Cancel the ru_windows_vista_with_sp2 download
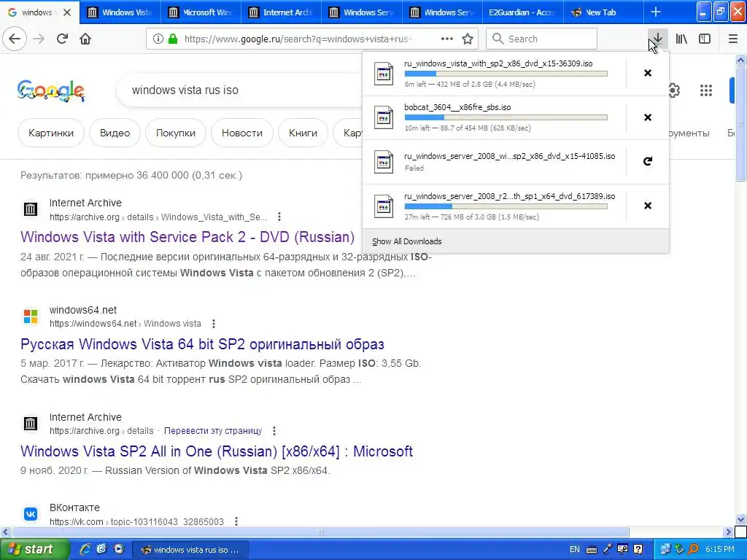 [x=648, y=73]
